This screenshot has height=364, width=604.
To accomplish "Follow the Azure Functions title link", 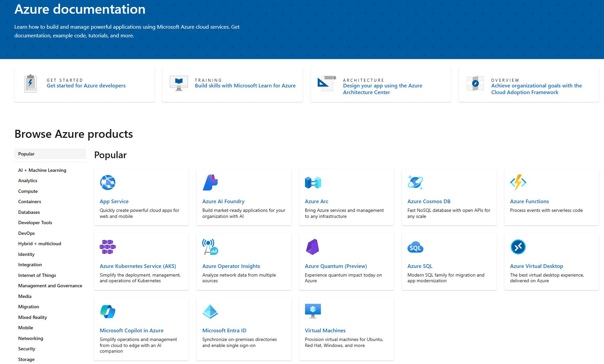I will tap(529, 202).
